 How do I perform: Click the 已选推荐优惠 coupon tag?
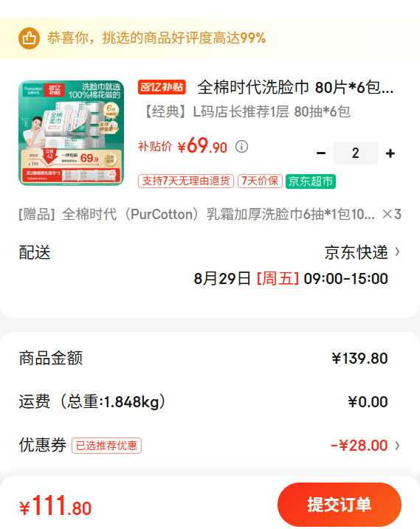pyautogui.click(x=107, y=446)
